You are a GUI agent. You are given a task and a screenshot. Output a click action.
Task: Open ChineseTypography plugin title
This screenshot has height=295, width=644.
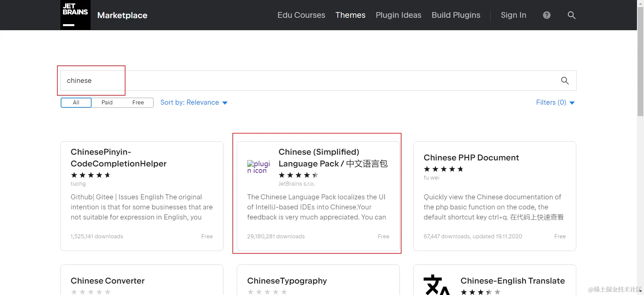[x=287, y=281]
